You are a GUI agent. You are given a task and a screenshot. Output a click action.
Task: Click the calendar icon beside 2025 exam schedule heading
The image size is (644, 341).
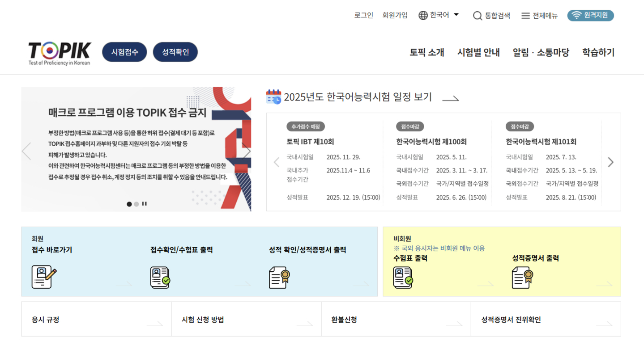point(273,97)
